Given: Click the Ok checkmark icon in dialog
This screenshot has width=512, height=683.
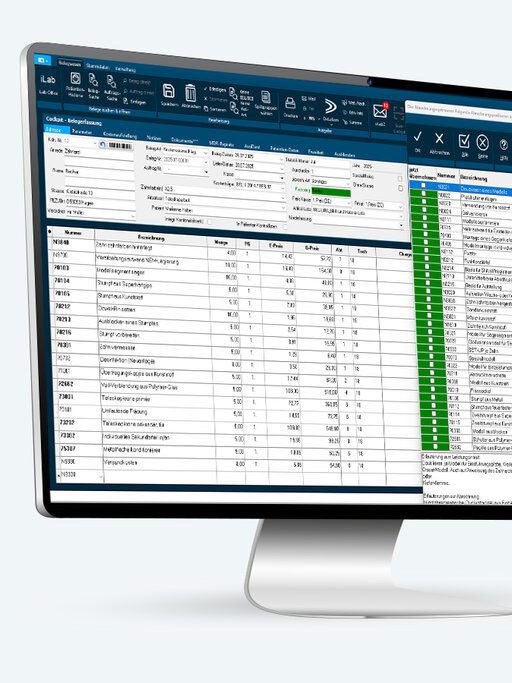Looking at the screenshot, I should pyautogui.click(x=417, y=137).
